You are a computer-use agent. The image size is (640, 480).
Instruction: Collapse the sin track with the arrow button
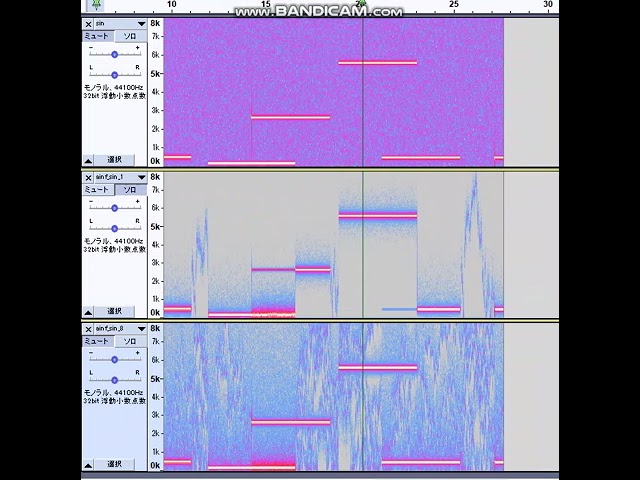click(x=88, y=160)
